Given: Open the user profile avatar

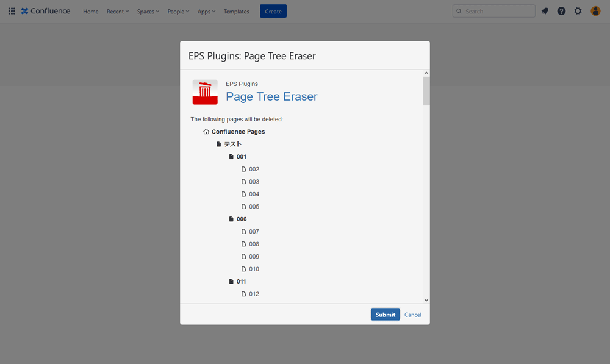Looking at the screenshot, I should pyautogui.click(x=595, y=11).
